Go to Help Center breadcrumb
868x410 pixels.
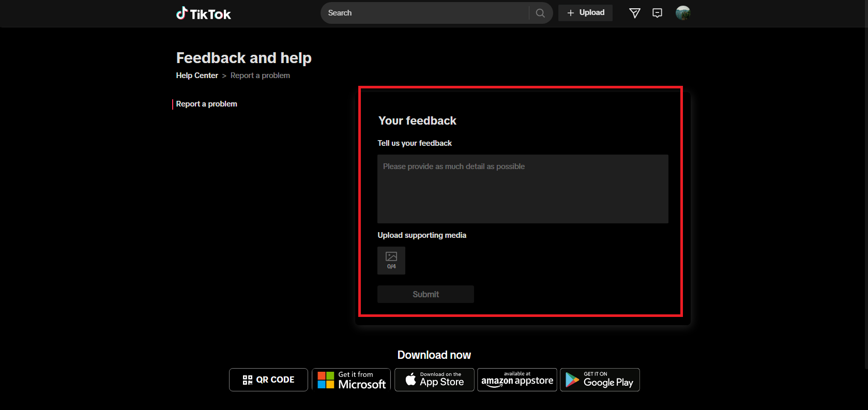pyautogui.click(x=197, y=75)
